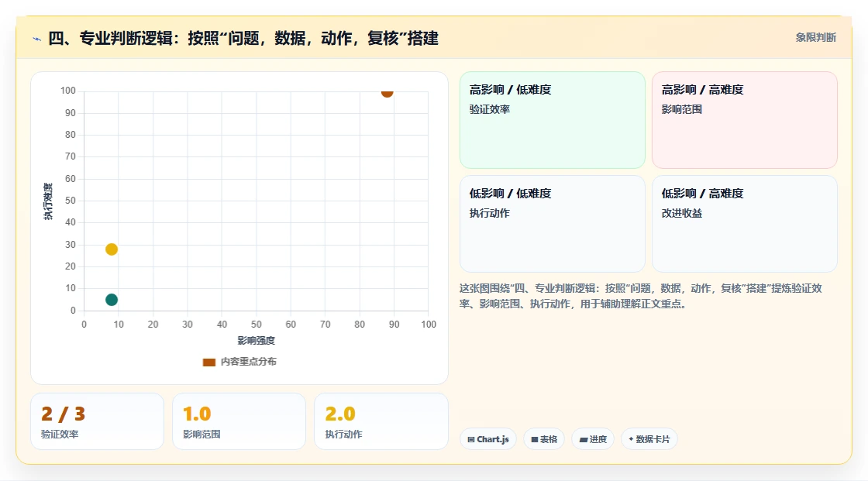Click the description paragraph starting 这张图围绕

(x=640, y=296)
